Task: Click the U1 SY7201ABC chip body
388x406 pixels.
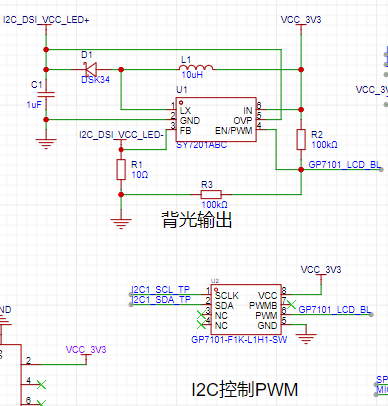Action: [216, 120]
